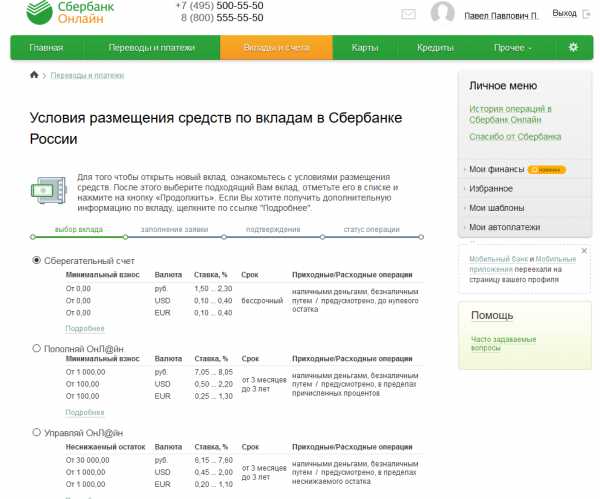The width and height of the screenshot is (600, 499).
Task: Open Подробнее under Сберегательный счет
Action: tap(85, 328)
